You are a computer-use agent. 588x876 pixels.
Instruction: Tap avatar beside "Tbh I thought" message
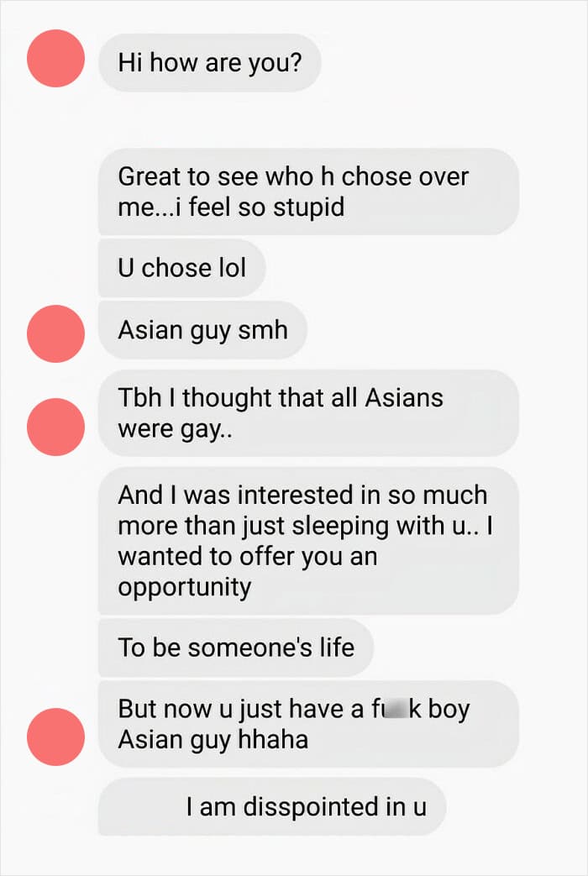tap(56, 427)
